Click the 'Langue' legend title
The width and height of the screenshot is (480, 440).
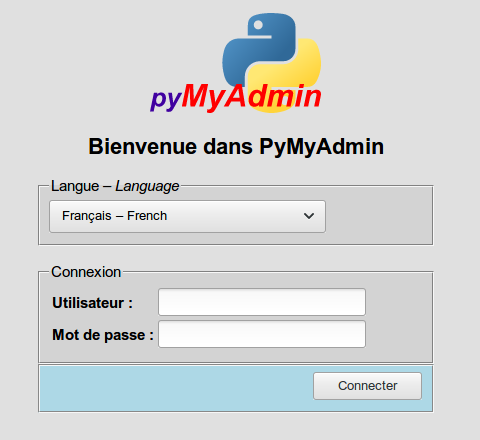[75, 186]
